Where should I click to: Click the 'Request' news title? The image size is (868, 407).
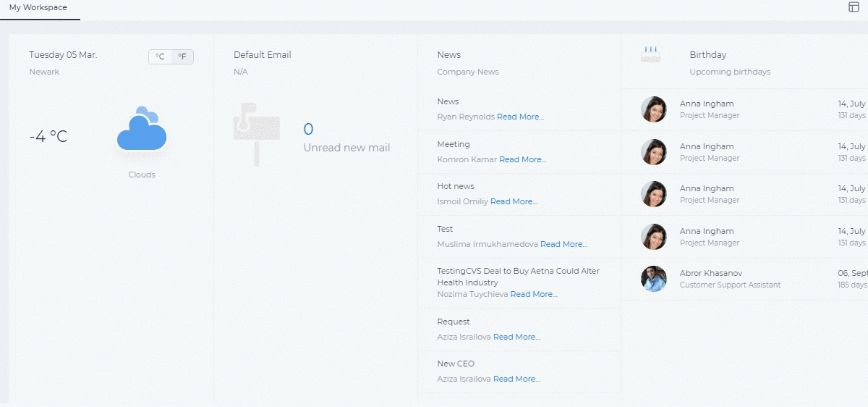(x=454, y=322)
